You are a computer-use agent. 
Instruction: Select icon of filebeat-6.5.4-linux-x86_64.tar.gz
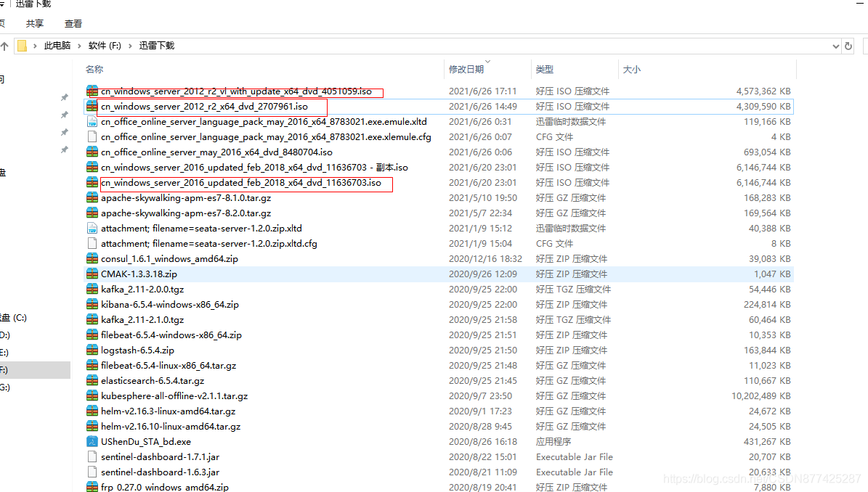click(x=92, y=366)
